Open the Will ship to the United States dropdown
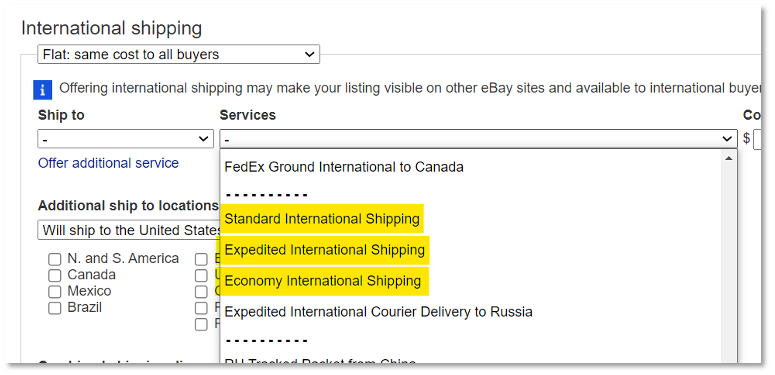775x375 pixels. [129, 230]
